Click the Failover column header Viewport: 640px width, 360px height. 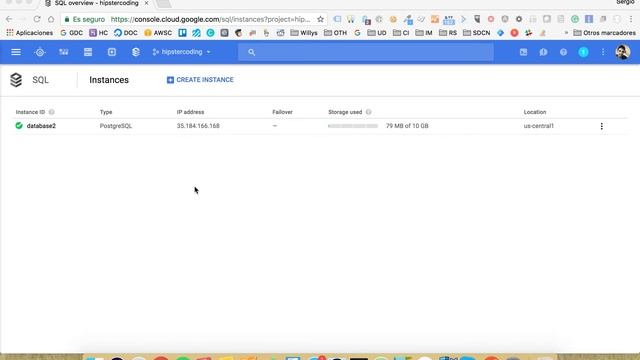point(282,112)
